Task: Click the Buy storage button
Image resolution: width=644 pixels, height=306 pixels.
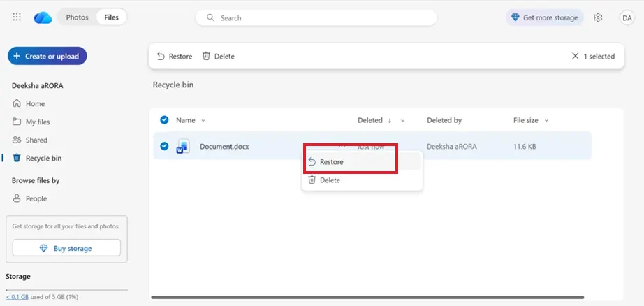Action: [x=66, y=248]
